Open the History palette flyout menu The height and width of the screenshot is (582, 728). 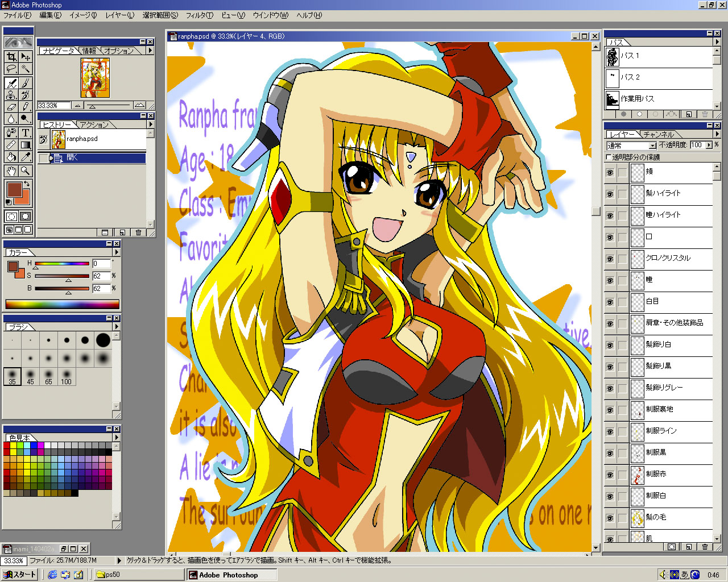[150, 124]
